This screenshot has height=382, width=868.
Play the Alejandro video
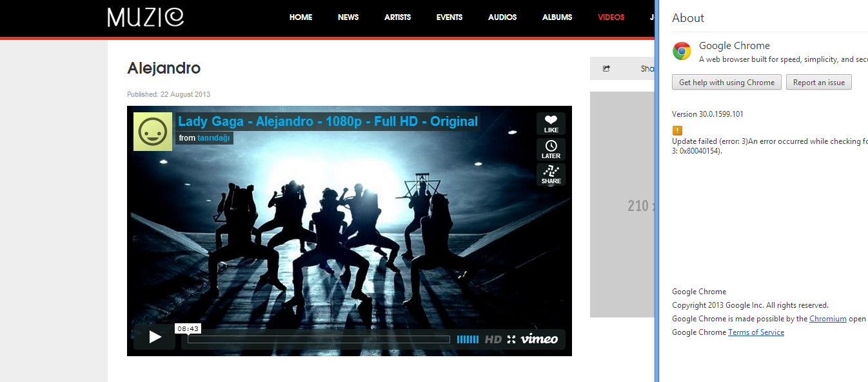[x=155, y=337]
